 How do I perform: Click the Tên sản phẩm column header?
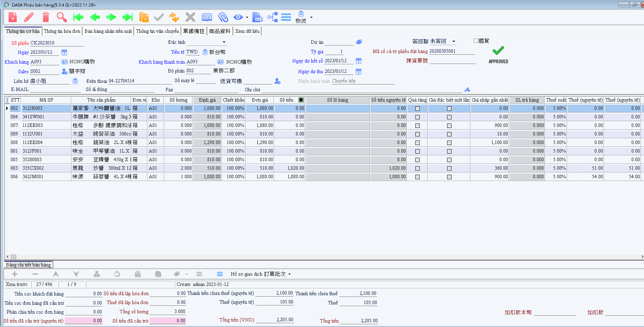click(101, 100)
